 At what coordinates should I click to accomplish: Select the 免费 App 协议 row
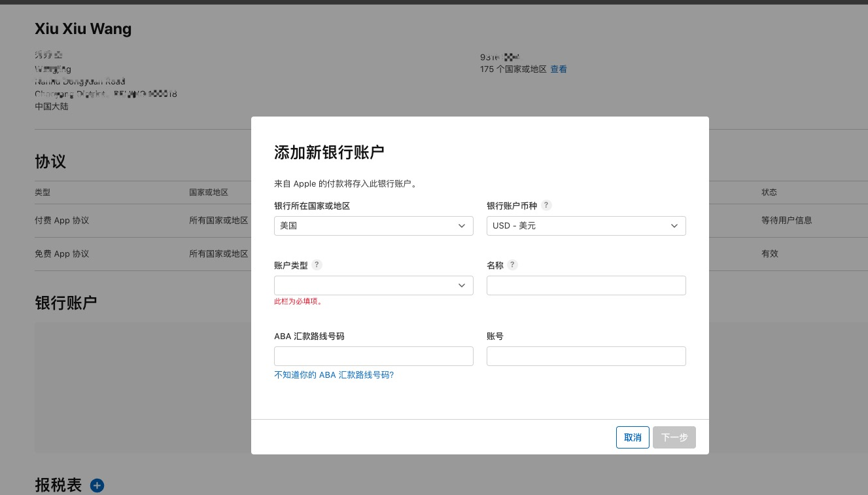click(x=62, y=254)
